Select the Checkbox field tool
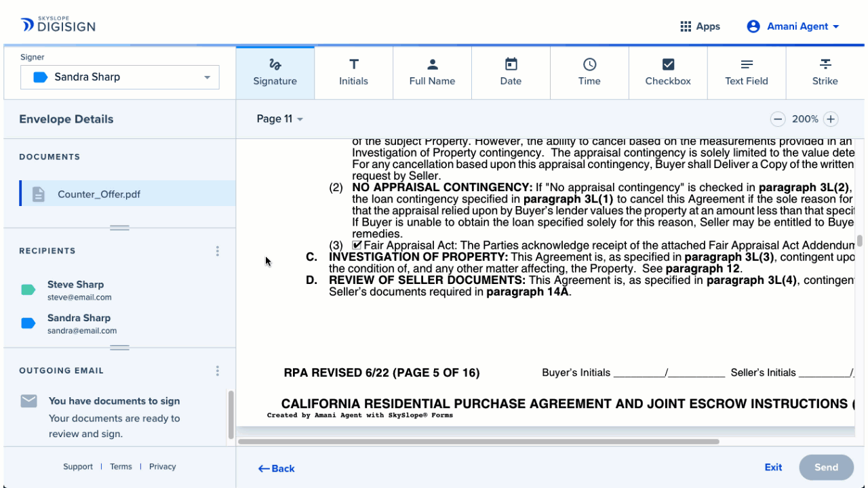Viewport: 868px width, 488px height. tap(668, 73)
